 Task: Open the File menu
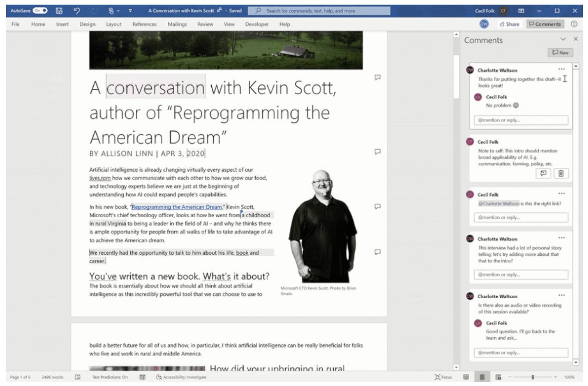tap(15, 24)
